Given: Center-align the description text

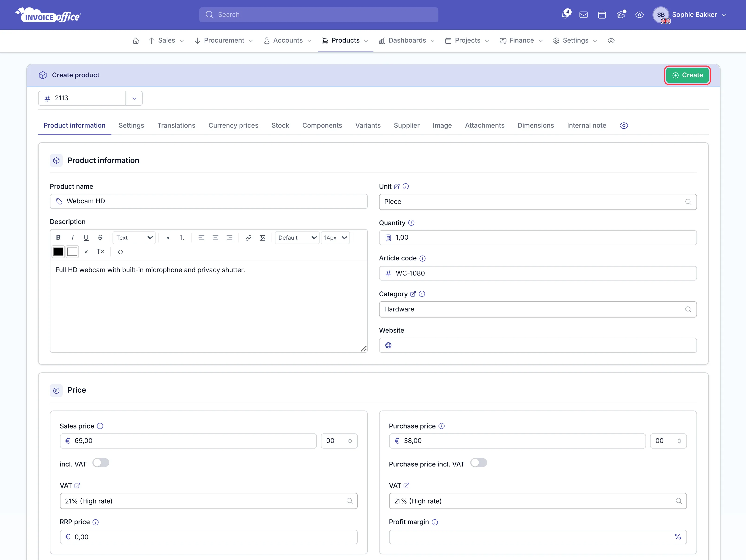Looking at the screenshot, I should click(215, 238).
